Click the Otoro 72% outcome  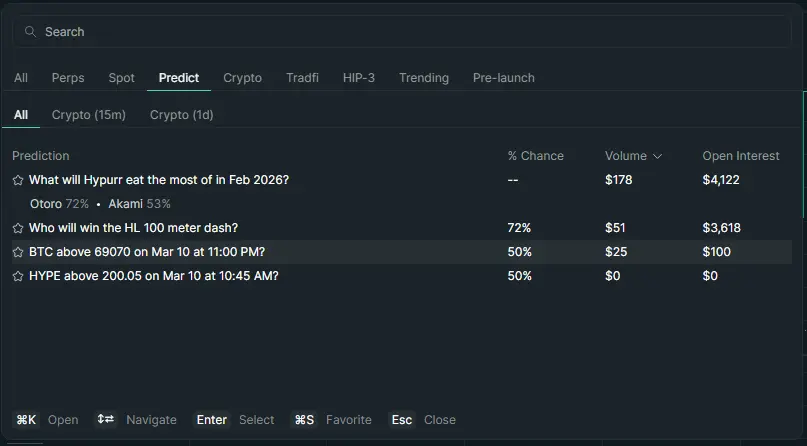pos(59,204)
